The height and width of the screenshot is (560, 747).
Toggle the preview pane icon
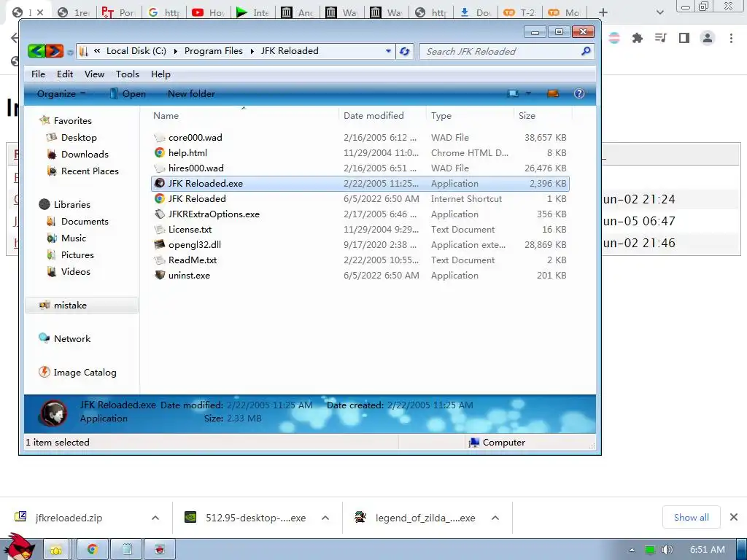(x=553, y=93)
